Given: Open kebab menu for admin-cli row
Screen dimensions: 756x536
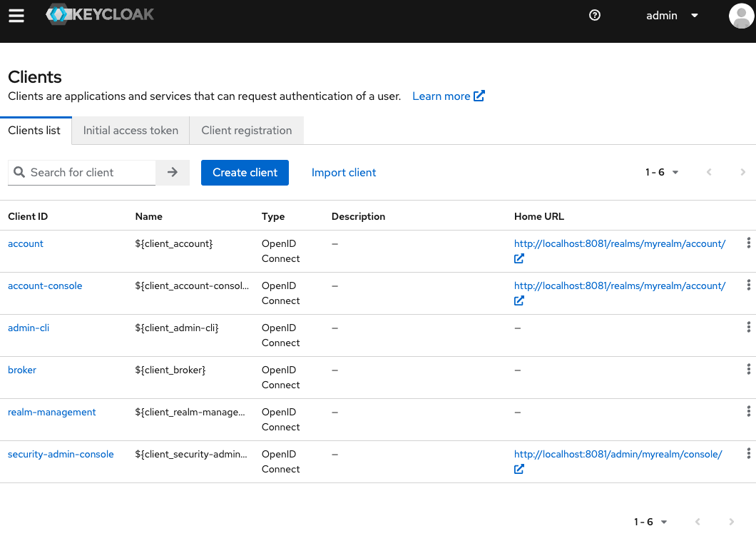Looking at the screenshot, I should 748,327.
